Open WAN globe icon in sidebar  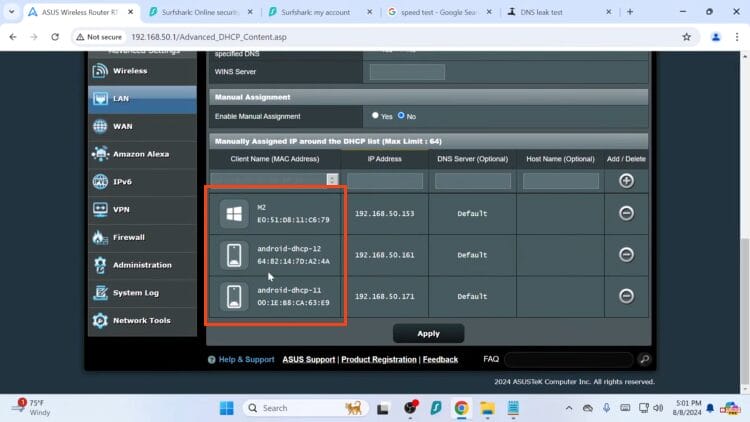tap(100, 126)
